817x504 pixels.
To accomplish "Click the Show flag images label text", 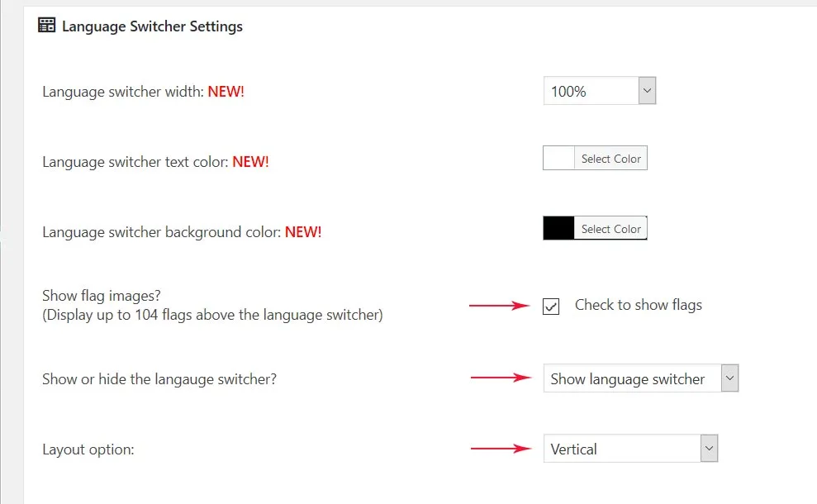I will [102, 296].
